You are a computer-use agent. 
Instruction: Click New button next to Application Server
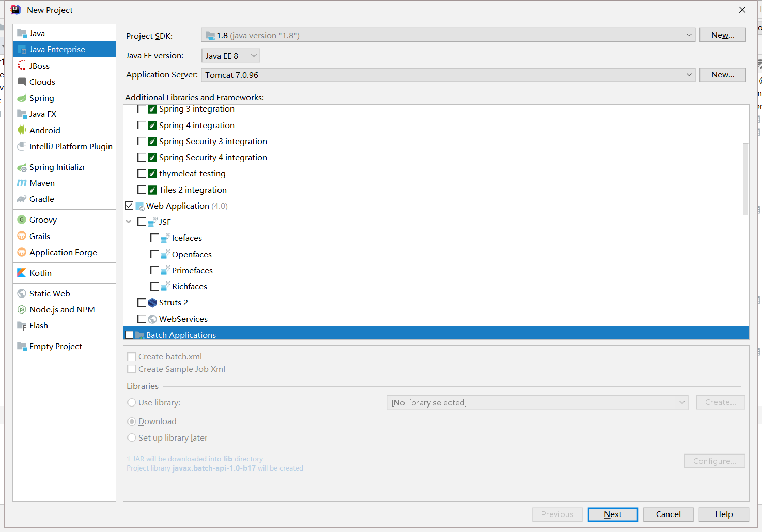click(x=723, y=75)
